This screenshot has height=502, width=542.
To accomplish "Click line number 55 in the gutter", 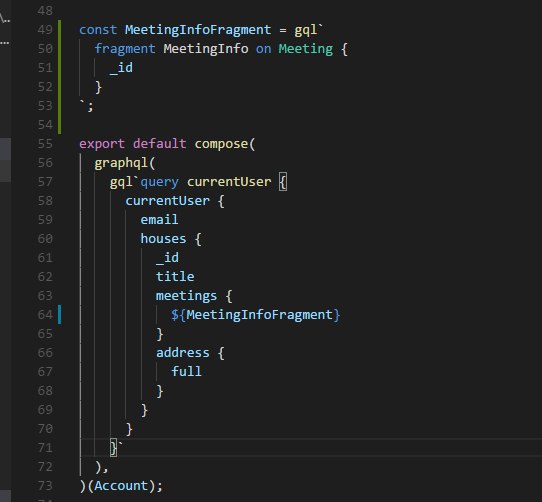I will click(x=45, y=144).
